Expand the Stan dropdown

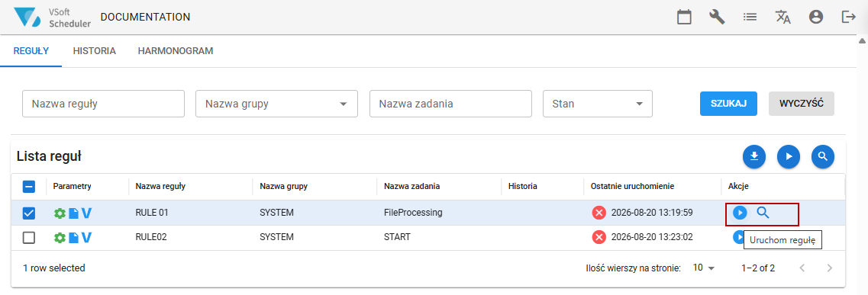click(598, 104)
